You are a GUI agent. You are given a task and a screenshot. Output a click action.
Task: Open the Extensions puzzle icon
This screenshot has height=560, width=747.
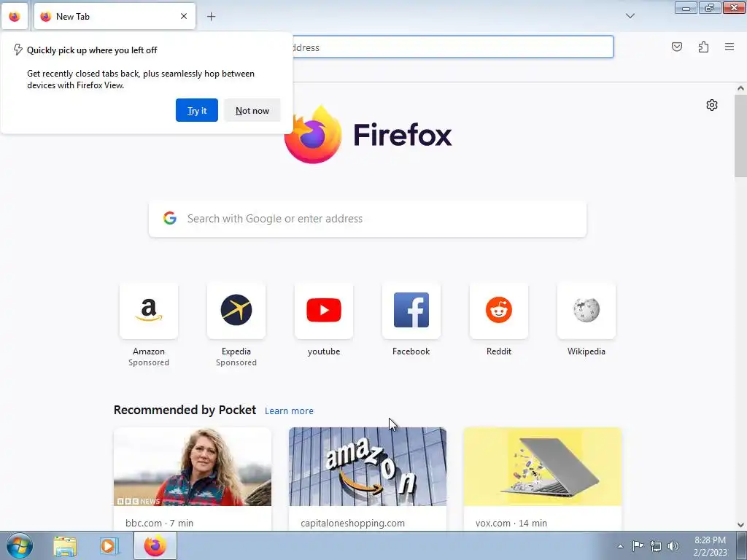click(x=703, y=47)
